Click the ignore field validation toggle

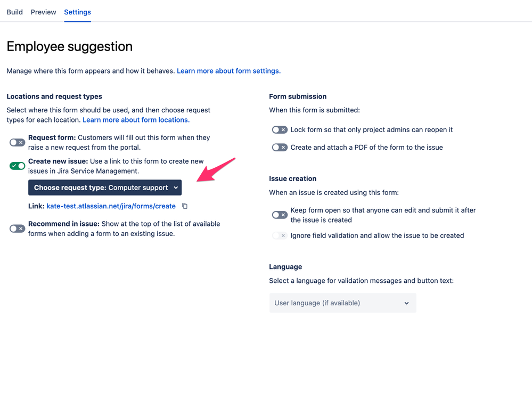click(279, 235)
